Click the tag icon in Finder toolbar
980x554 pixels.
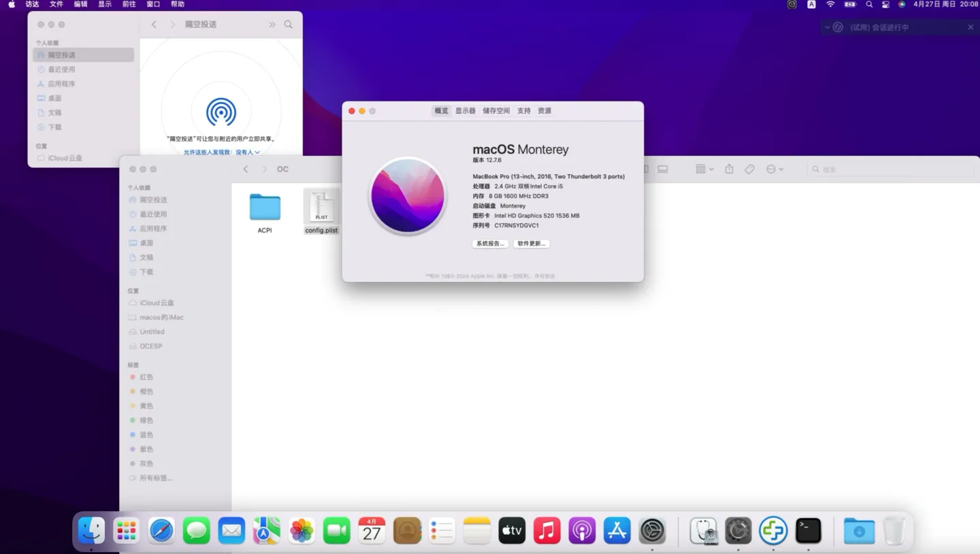(x=749, y=169)
